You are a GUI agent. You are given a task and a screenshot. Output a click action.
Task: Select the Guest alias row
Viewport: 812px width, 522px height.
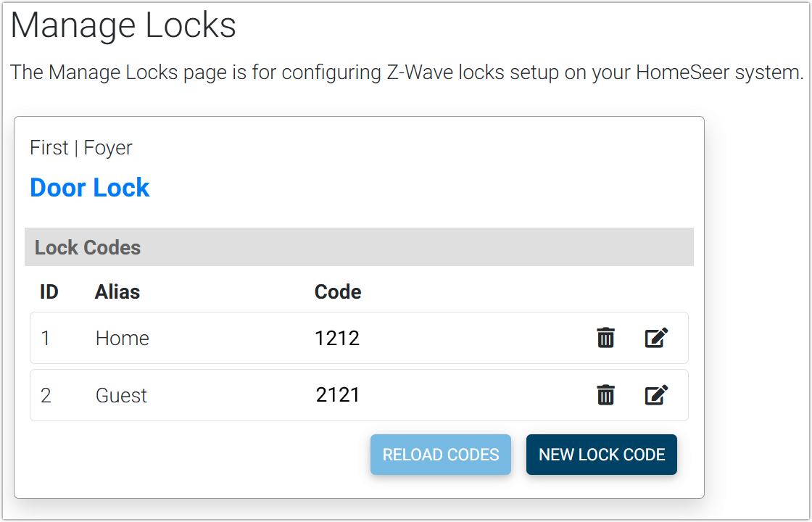pyautogui.click(x=121, y=396)
